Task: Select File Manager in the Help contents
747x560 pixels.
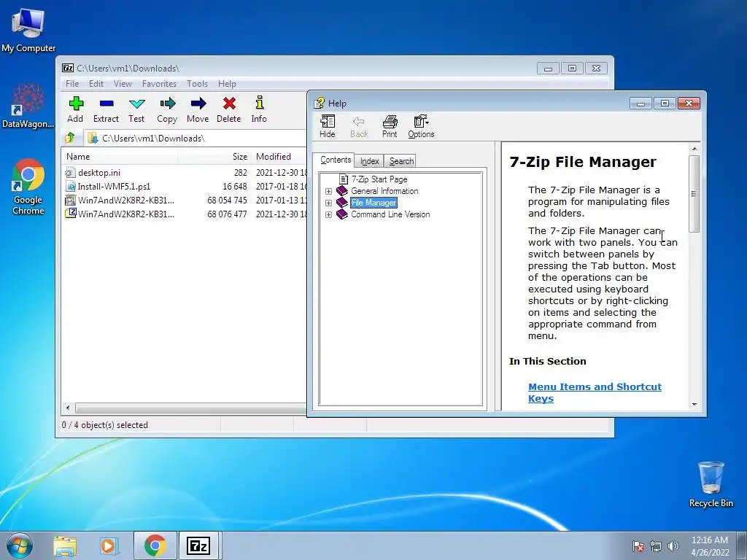Action: coord(373,203)
